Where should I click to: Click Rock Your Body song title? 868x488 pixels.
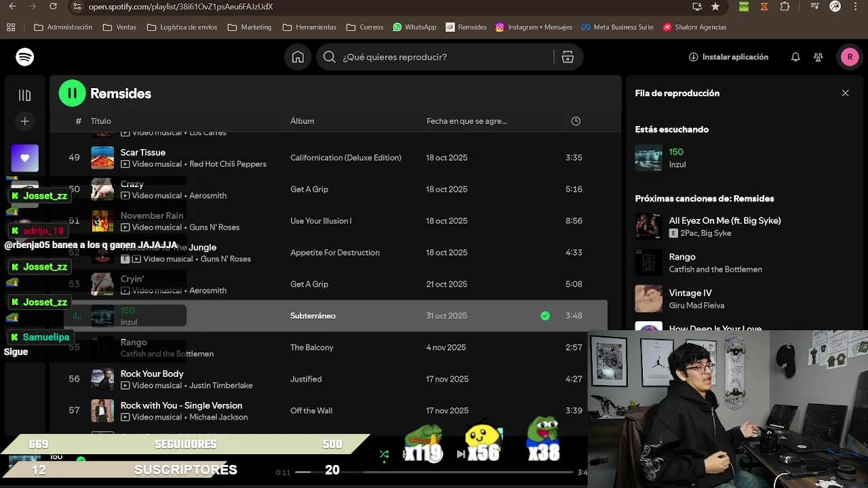(152, 374)
